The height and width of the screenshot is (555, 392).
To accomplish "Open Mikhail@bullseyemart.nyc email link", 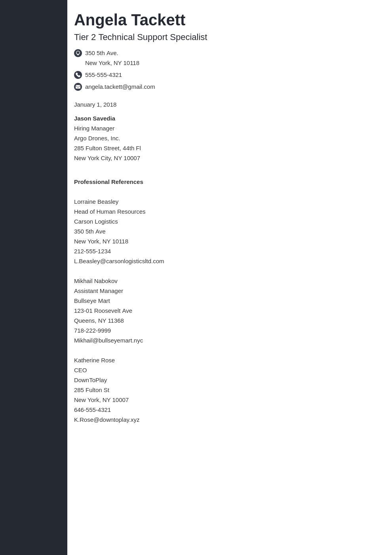I will point(108,341).
